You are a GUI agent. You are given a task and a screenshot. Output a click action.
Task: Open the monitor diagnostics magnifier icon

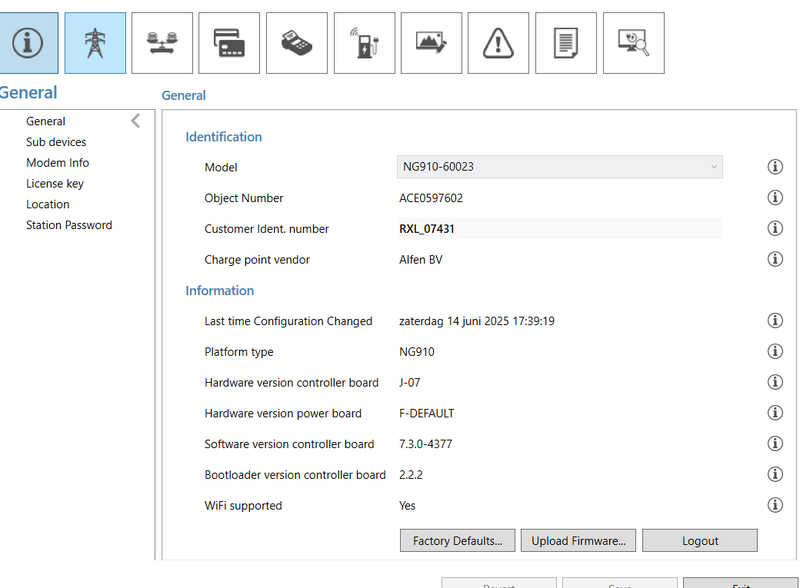pyautogui.click(x=634, y=43)
